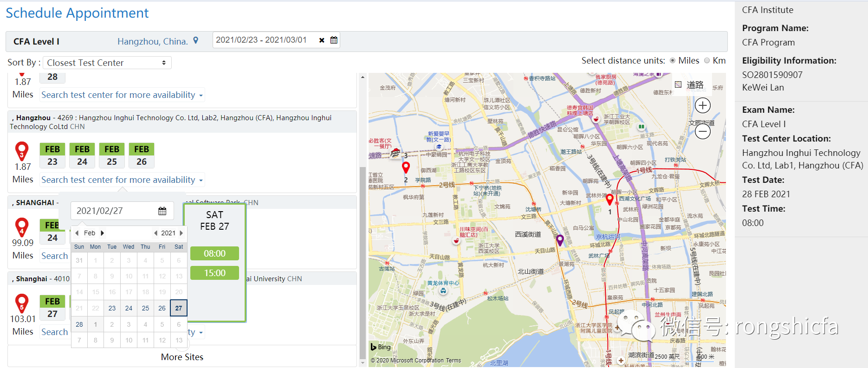Clear the date range with the X icon
The width and height of the screenshot is (868, 368).
point(322,40)
